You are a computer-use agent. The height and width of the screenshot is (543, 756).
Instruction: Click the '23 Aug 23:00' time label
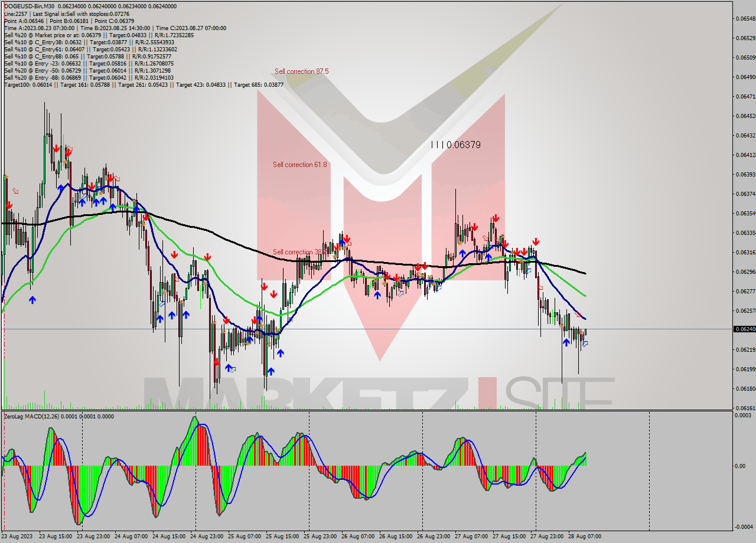point(93,537)
